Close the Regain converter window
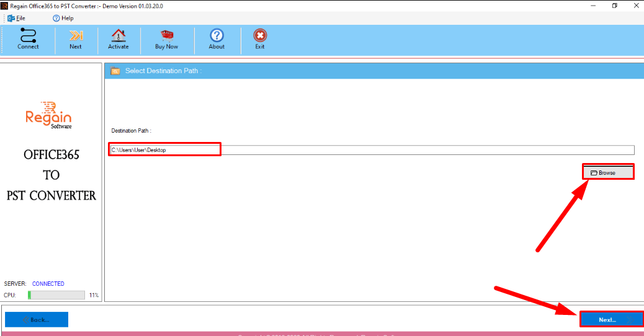Image resolution: width=644 pixels, height=336 pixels. 636,6
